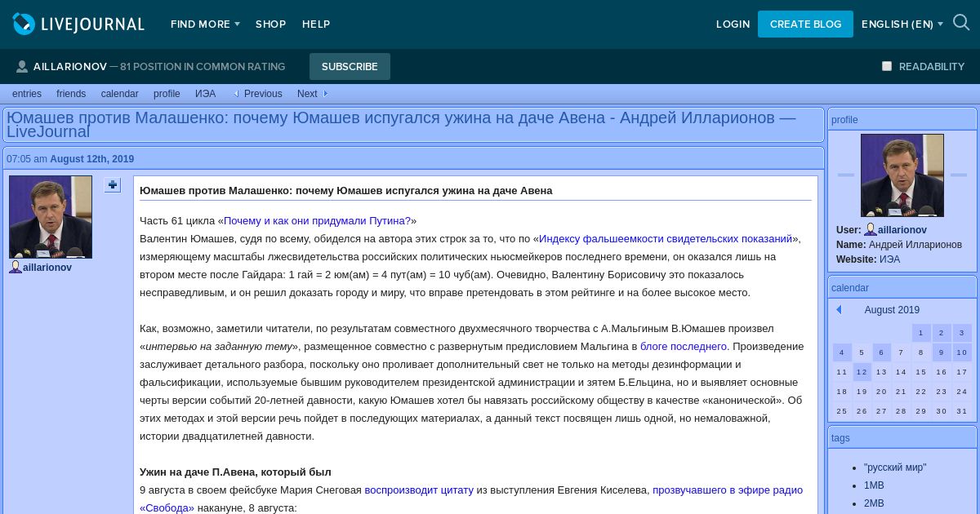Subscribe to aillarionov's journal
980x514 pixels.
tap(350, 66)
